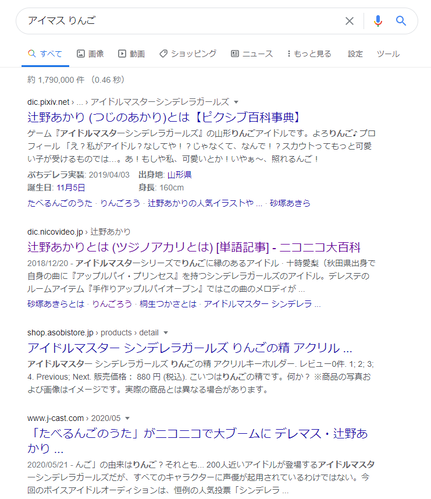Expand the もっと見る menu

pos(309,54)
